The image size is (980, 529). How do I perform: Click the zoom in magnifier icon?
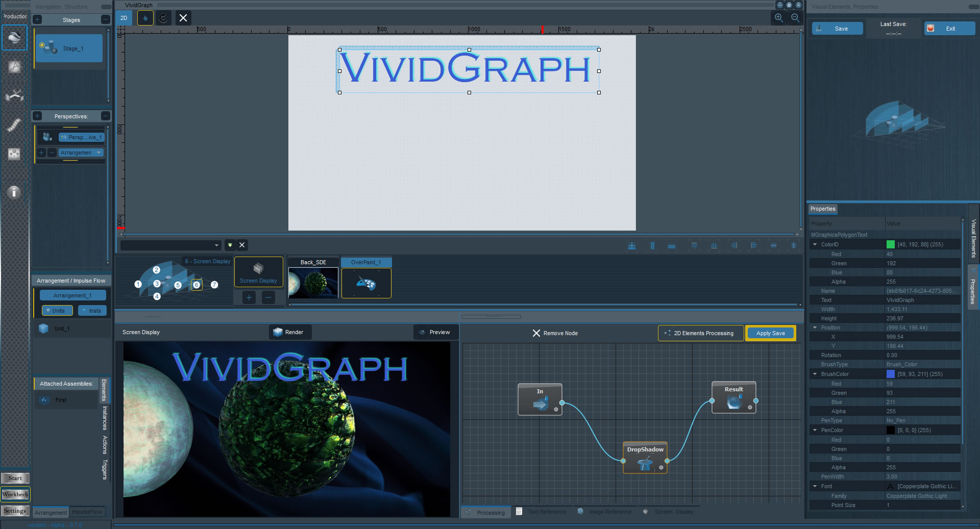coord(779,18)
